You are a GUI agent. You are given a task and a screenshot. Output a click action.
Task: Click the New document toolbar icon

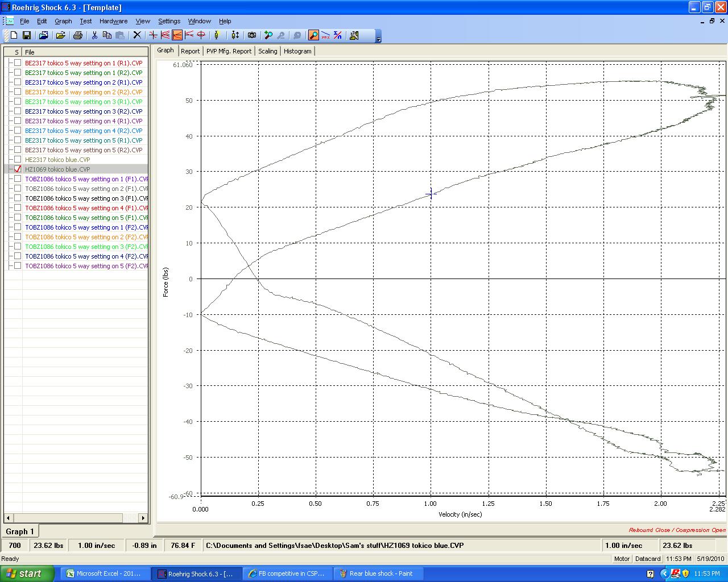(x=14, y=35)
